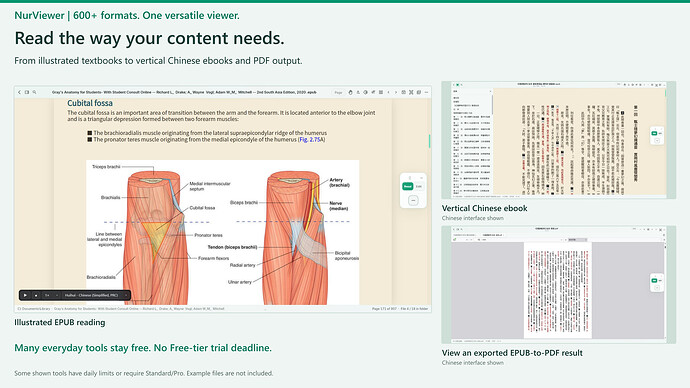
Task: Open the Huihui Chinese voice dropdown
Action: 95,295
